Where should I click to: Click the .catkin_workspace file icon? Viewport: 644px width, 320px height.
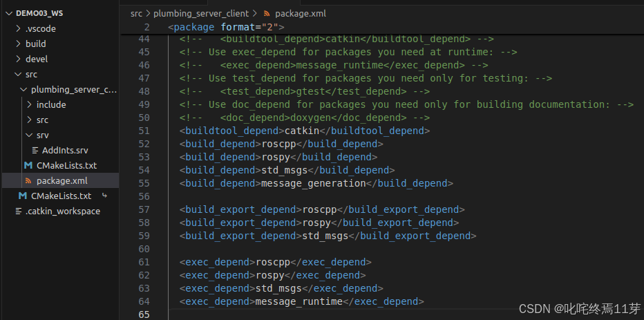pyautogui.click(x=19, y=211)
